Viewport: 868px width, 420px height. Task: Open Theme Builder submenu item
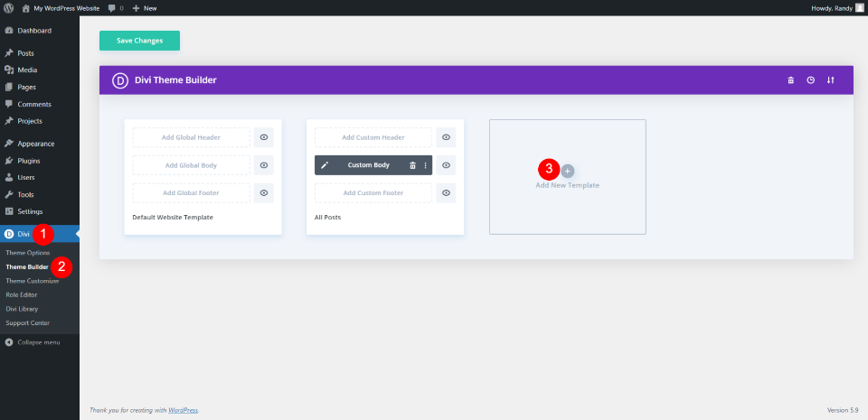27,267
